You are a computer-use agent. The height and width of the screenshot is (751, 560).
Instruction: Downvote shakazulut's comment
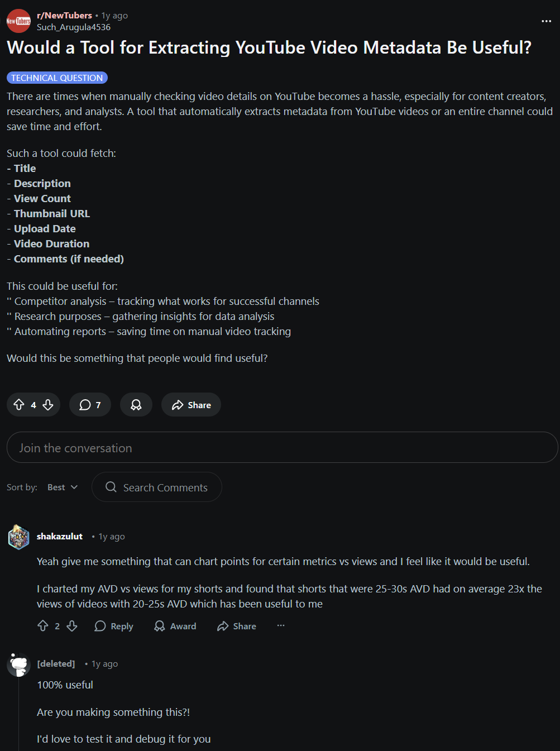pos(72,626)
